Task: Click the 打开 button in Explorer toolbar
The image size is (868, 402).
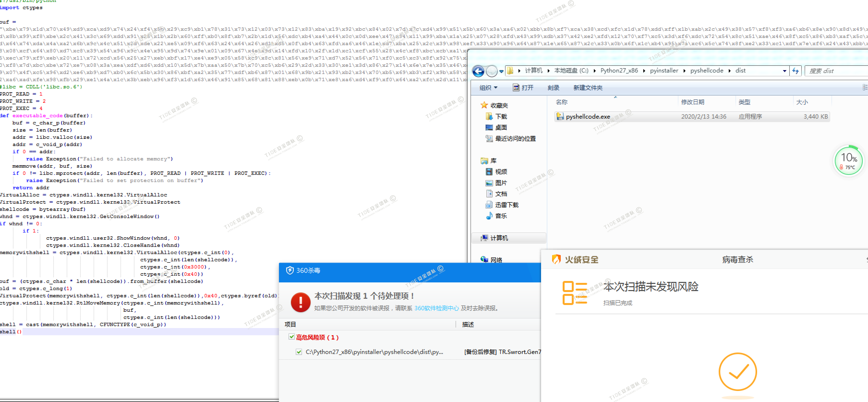Action: (523, 88)
